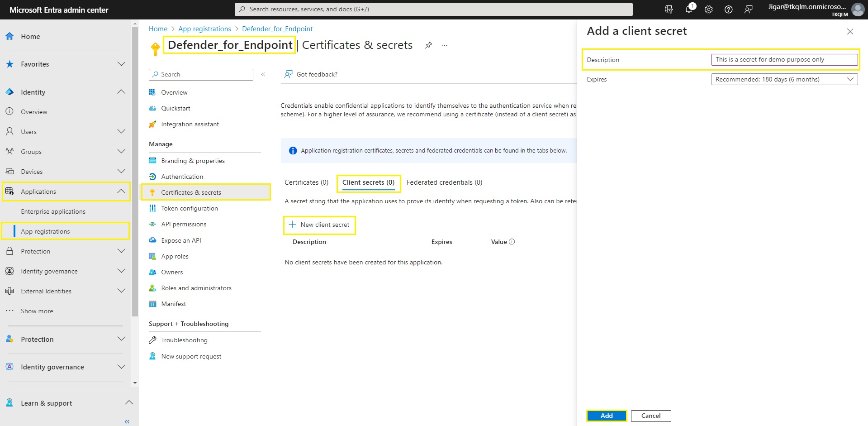Click the app menu Search box
Screen dimensions: 868x426
pyautogui.click(x=201, y=75)
